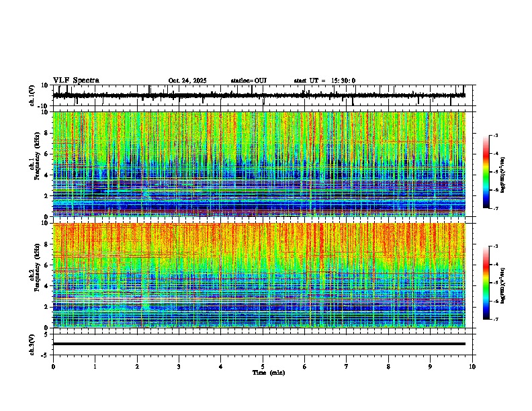Click the time axis tick label "10"
The width and height of the screenshot is (532, 411).
(472, 367)
